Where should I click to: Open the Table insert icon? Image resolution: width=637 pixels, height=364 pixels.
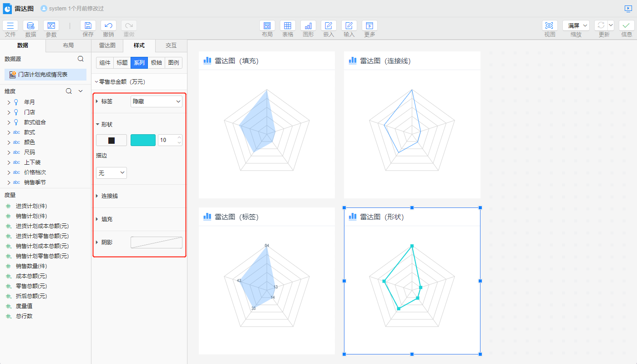coord(288,26)
